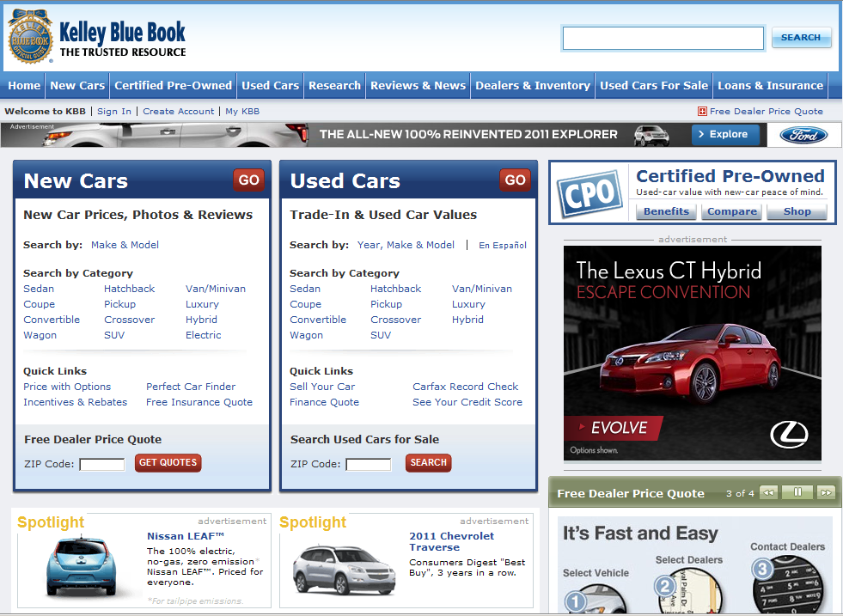
Task: Pause the Free Dealer Price Quote slideshow
Action: coord(797,492)
